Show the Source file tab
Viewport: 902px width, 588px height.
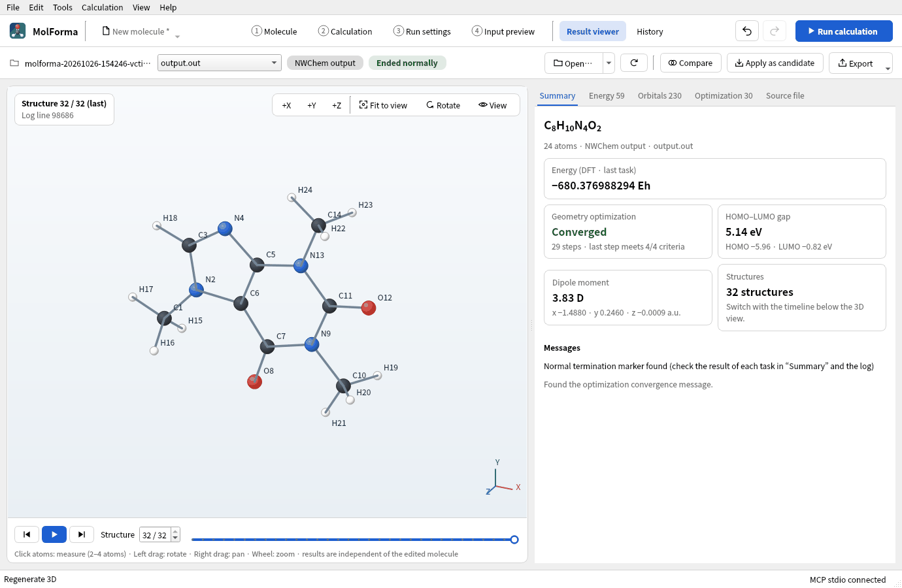pos(785,95)
